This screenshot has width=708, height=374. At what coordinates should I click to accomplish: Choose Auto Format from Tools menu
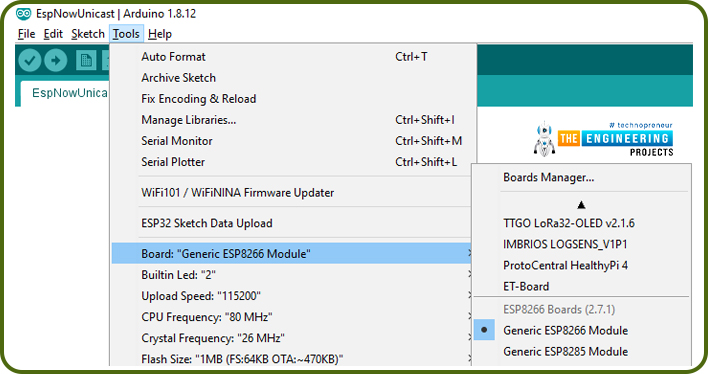[x=294, y=57]
